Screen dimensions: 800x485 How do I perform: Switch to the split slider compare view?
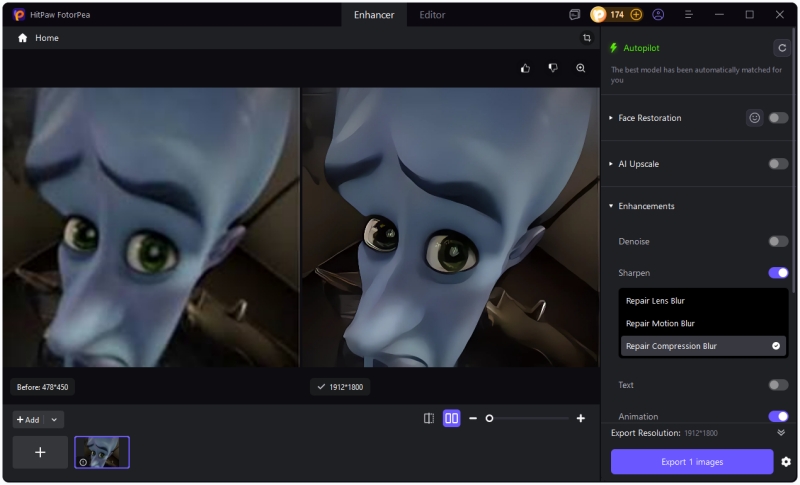429,419
